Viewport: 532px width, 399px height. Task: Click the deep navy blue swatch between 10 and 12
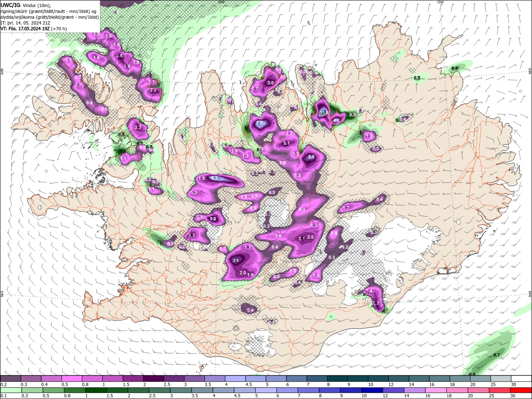coord(372,390)
